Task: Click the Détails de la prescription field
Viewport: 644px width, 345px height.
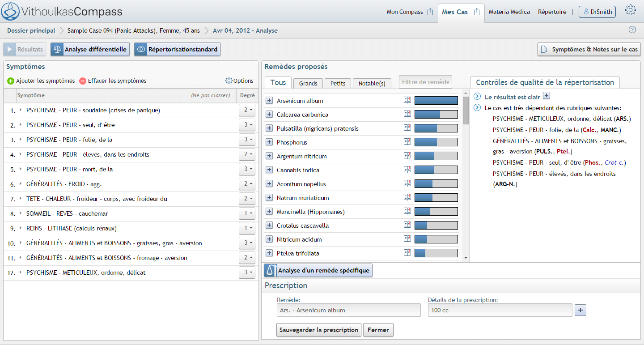Action: click(500, 310)
